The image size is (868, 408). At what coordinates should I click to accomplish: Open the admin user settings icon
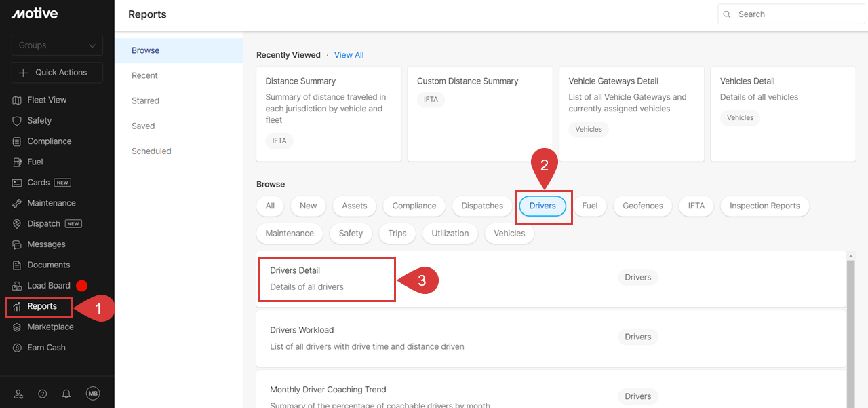pos(18,394)
